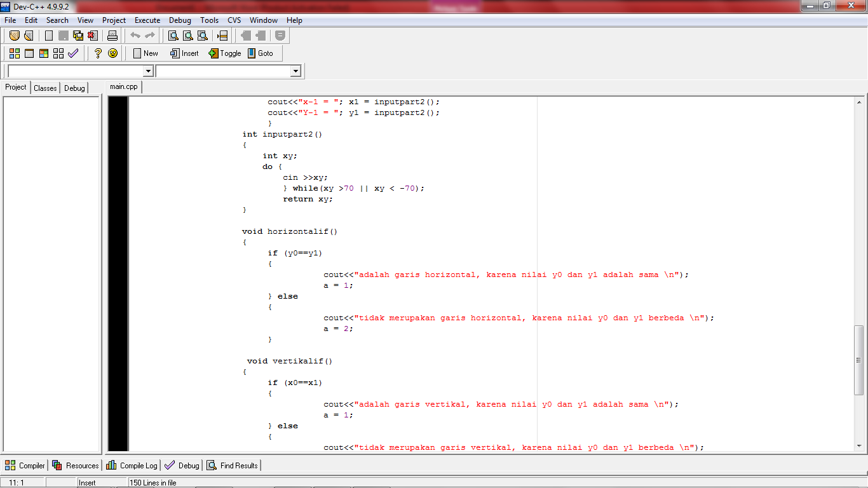Open the Debug menu in the menu bar
Screen dimensions: 868x488
click(x=180, y=20)
